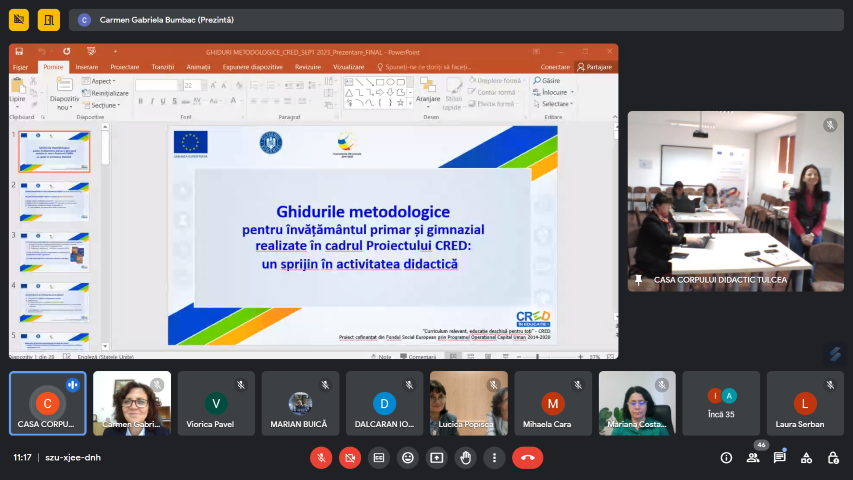This screenshot has width=853, height=480.
Task: Show the participants list with 46 people
Action: [752, 457]
